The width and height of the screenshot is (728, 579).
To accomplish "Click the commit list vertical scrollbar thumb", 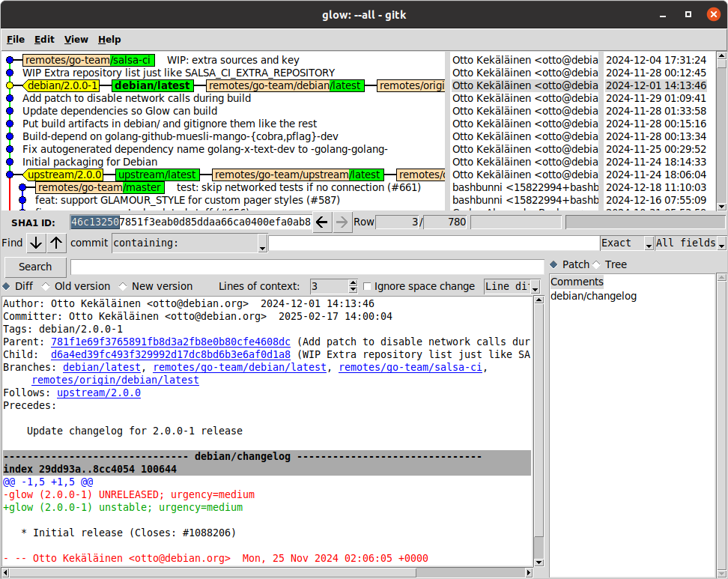I will [x=721, y=64].
